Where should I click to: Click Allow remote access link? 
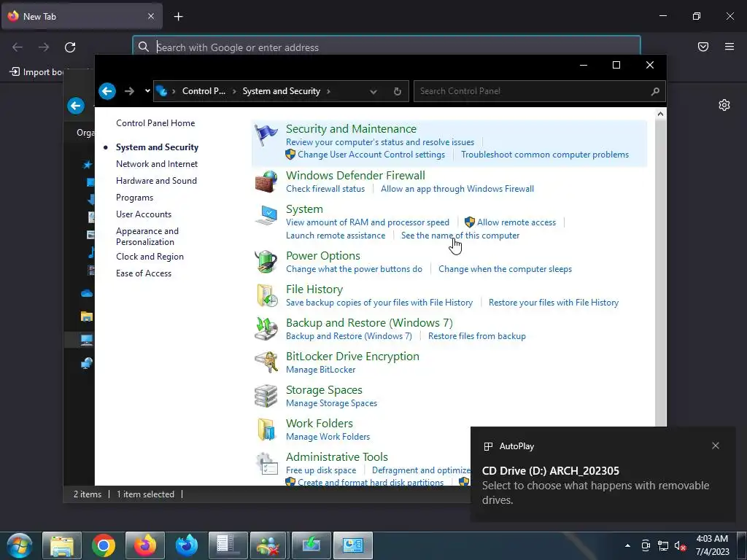516,222
